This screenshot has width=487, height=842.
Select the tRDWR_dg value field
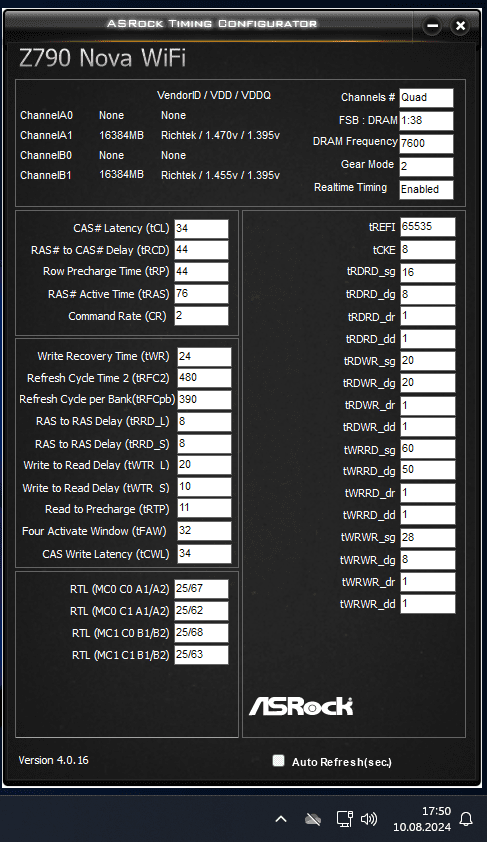428,383
